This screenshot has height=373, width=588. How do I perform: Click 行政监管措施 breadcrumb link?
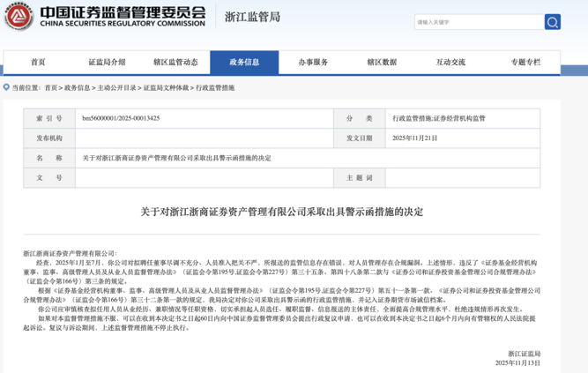(215, 88)
